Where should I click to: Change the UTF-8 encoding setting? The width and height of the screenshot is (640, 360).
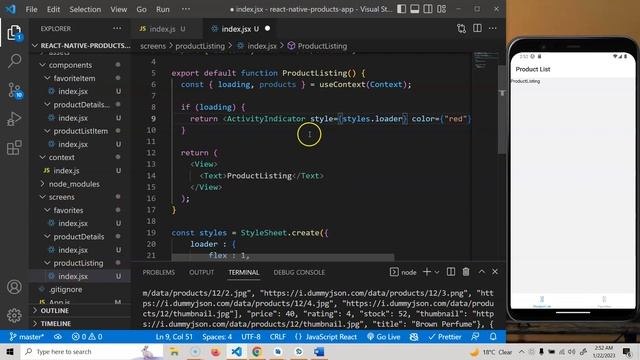251,337
